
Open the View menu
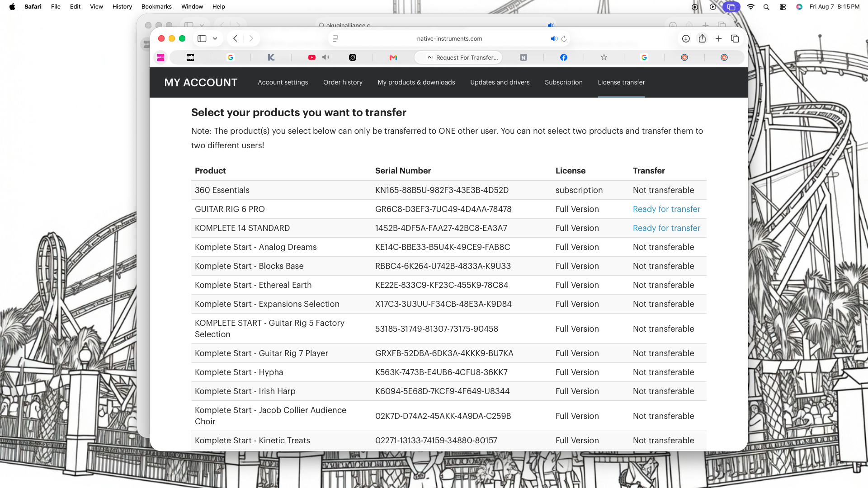96,7
